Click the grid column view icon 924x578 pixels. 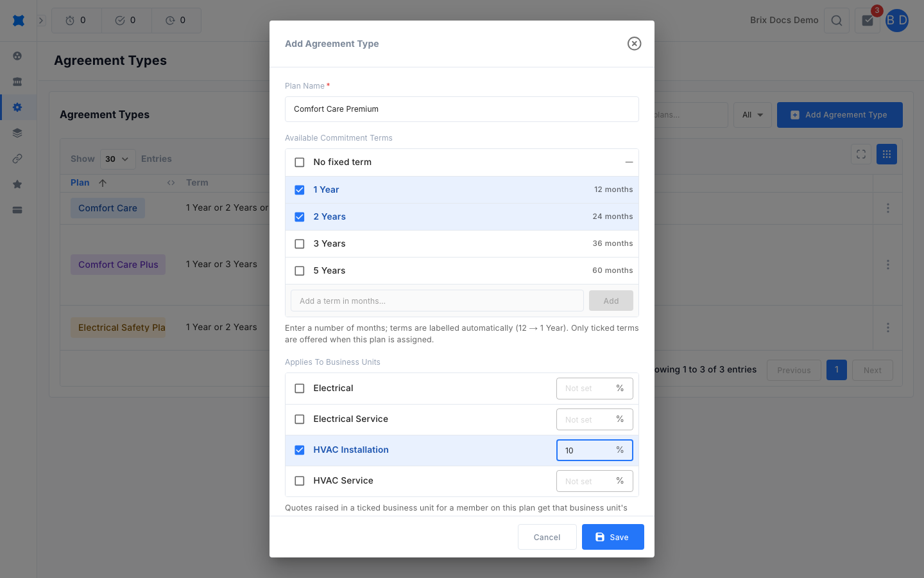pyautogui.click(x=887, y=154)
